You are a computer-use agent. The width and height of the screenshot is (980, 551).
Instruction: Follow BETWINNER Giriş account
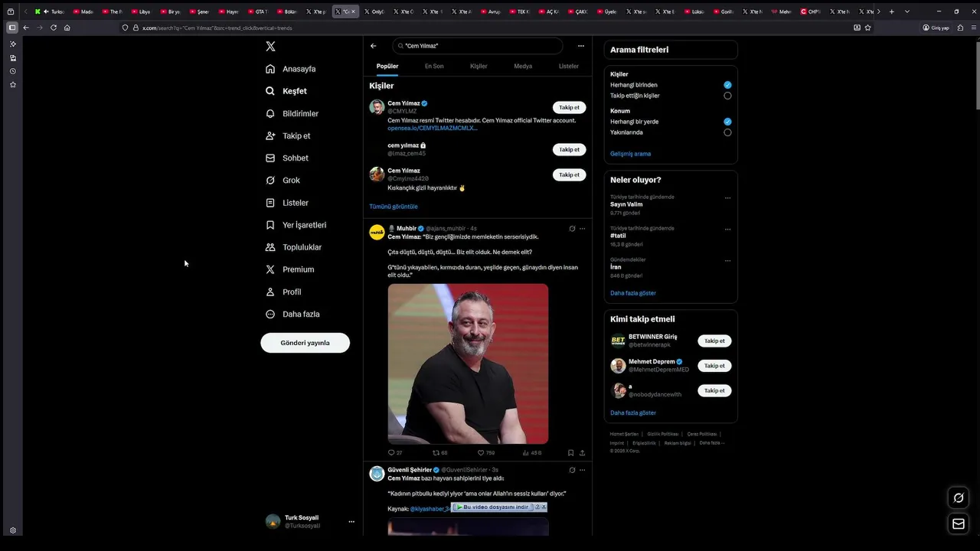point(714,341)
